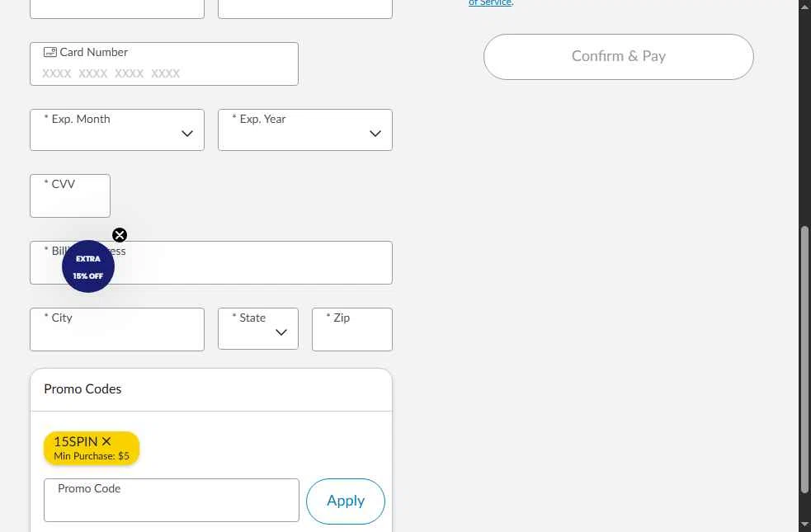Open the Terms of Service link

point(490,2)
